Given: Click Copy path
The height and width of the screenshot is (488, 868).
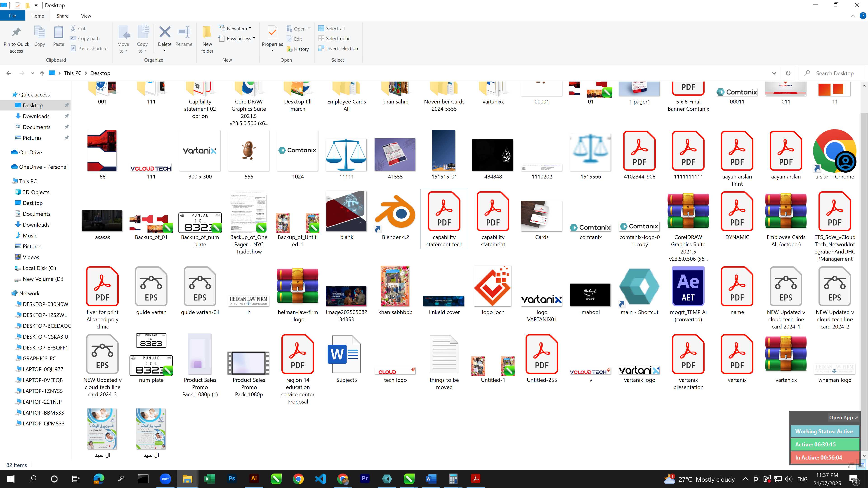Looking at the screenshot, I should 85,38.
